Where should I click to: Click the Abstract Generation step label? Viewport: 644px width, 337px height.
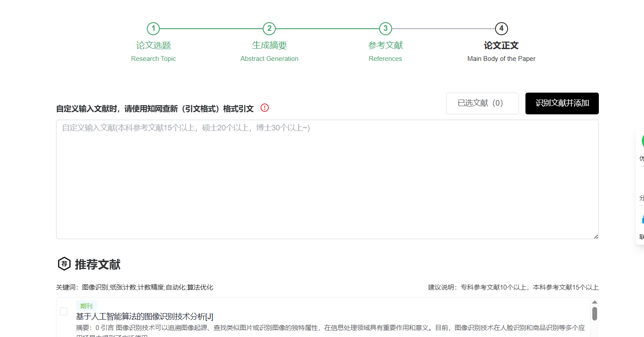click(269, 59)
